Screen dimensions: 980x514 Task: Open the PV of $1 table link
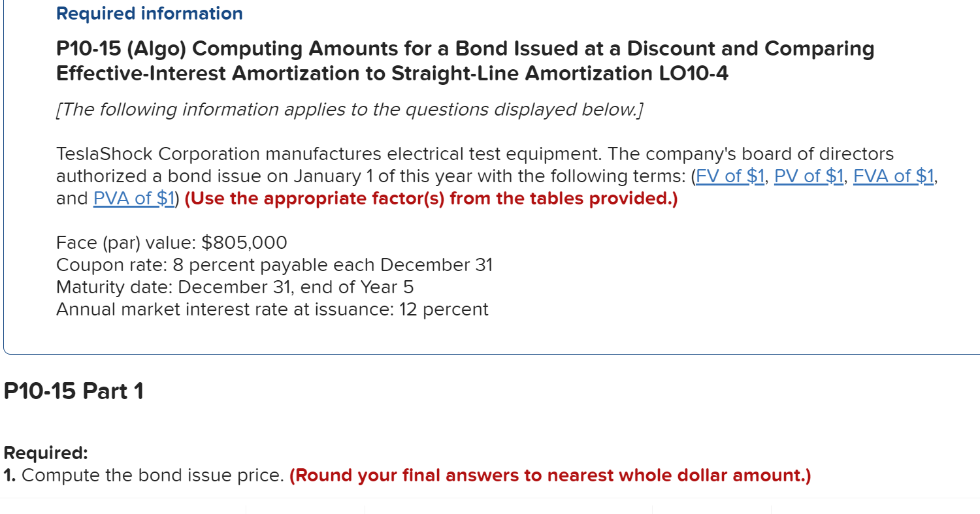click(x=808, y=176)
